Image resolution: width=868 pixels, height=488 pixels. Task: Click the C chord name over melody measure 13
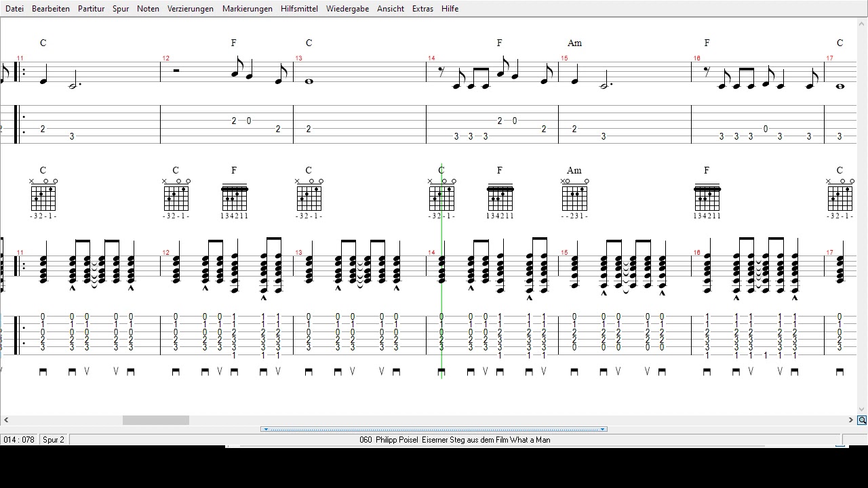point(309,43)
